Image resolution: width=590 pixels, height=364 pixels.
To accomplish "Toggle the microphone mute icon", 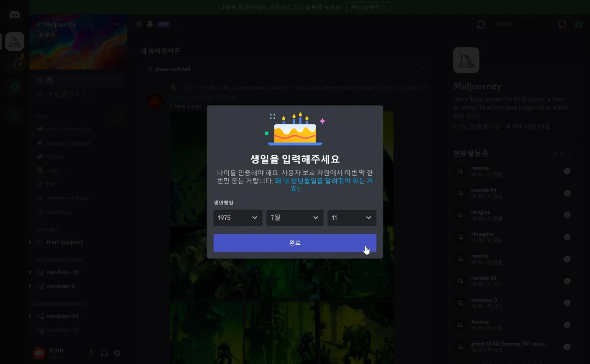I will pyautogui.click(x=91, y=353).
